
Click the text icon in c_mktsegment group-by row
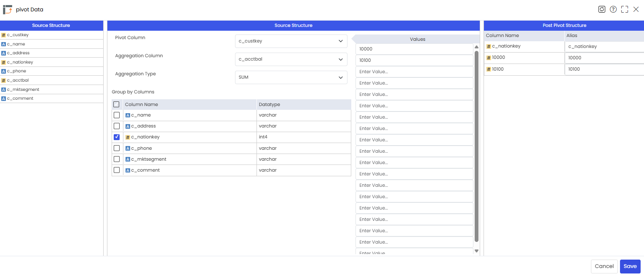(128, 159)
